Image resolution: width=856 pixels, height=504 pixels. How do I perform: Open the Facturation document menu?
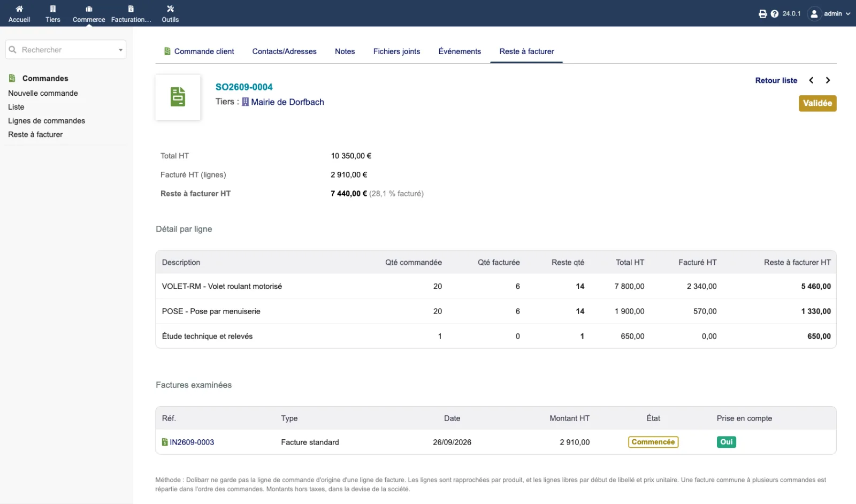tap(131, 9)
